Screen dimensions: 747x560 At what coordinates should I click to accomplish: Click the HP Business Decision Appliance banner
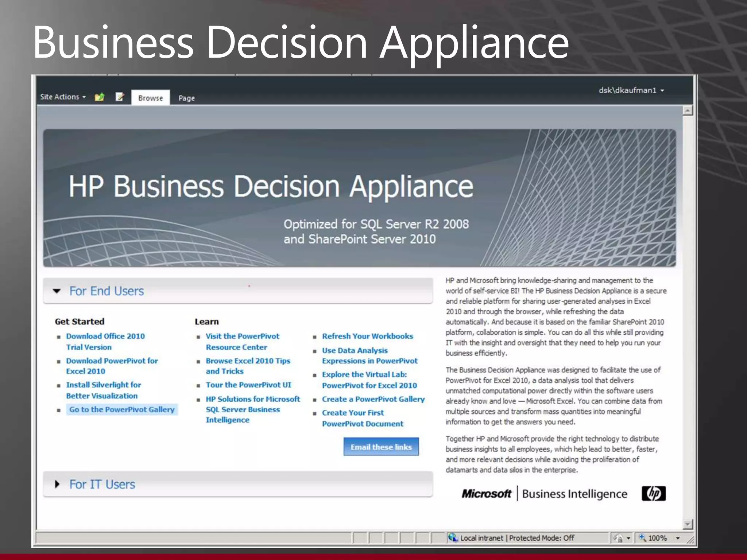359,198
